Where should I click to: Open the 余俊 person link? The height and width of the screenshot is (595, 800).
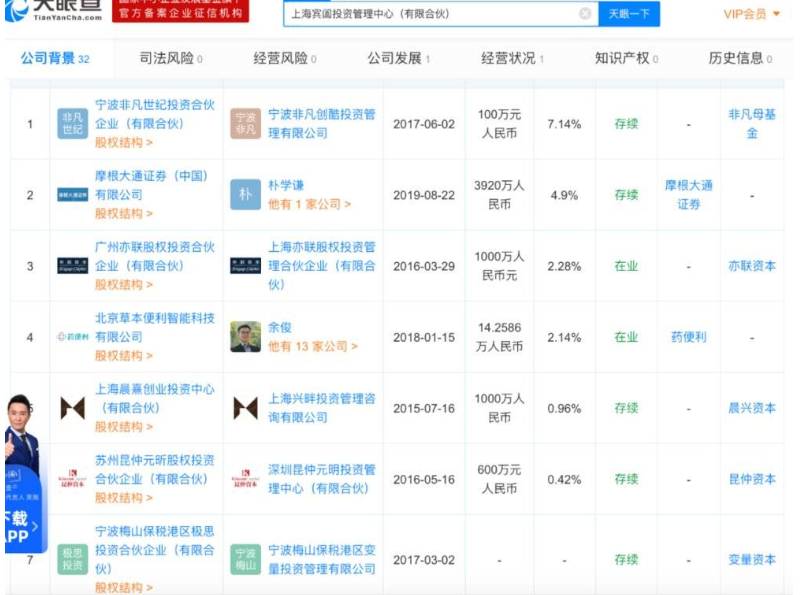click(x=280, y=328)
